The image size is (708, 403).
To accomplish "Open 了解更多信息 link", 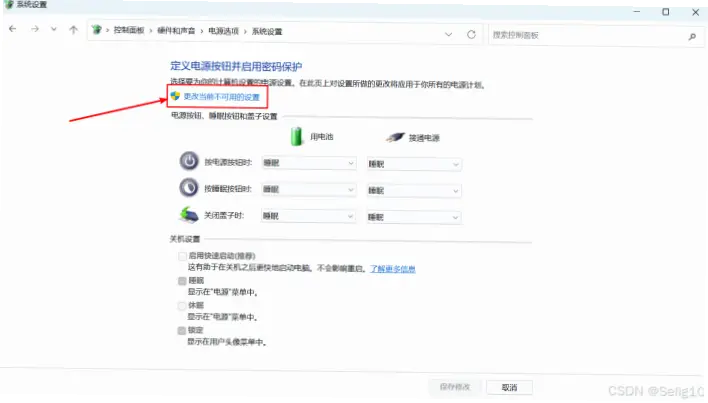I will [393, 269].
